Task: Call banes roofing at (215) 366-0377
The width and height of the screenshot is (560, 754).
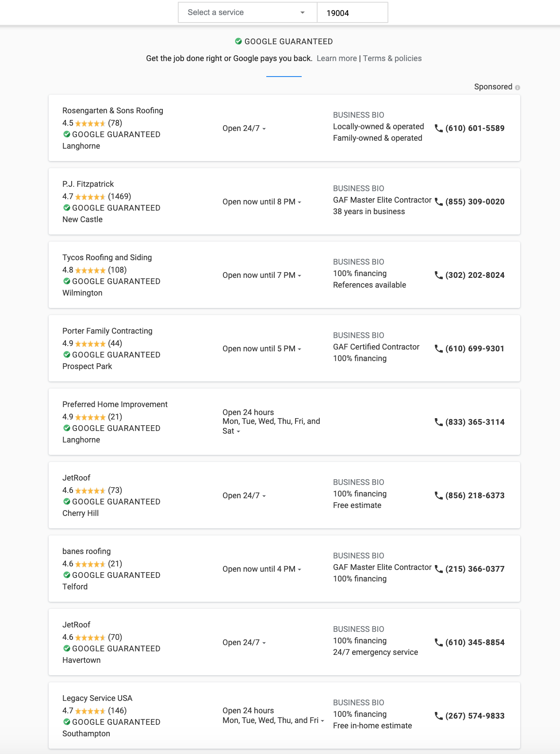Action: [475, 569]
